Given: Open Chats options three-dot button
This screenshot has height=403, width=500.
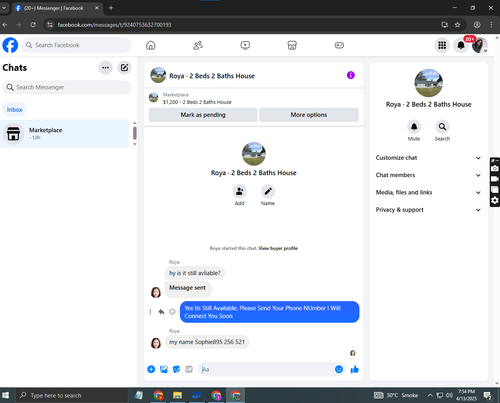Looking at the screenshot, I should pos(105,68).
